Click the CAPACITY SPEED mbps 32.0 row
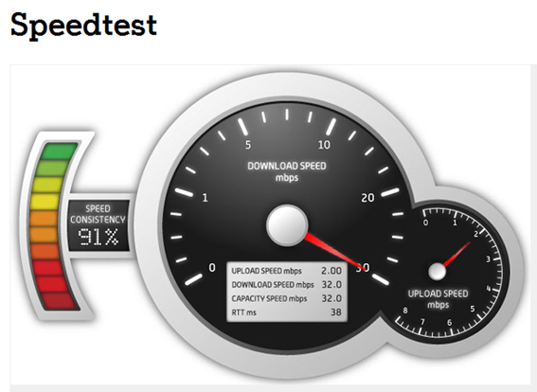This screenshot has width=537, height=392. [x=287, y=298]
